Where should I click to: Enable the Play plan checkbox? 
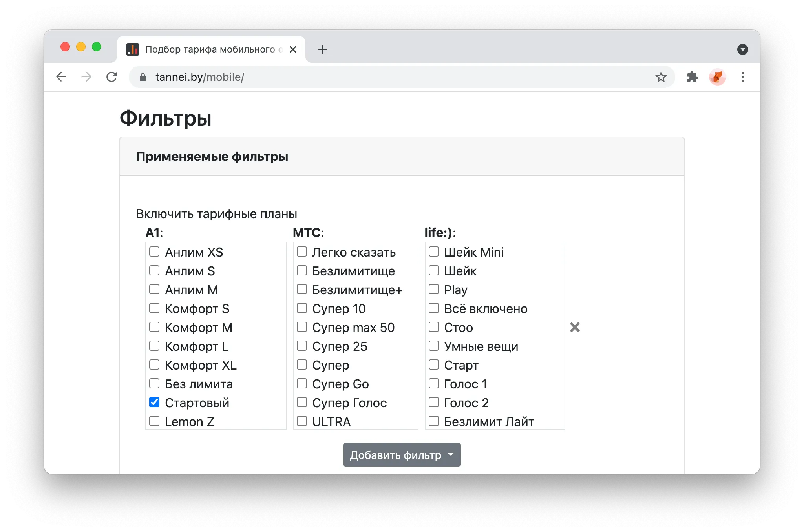[434, 289]
